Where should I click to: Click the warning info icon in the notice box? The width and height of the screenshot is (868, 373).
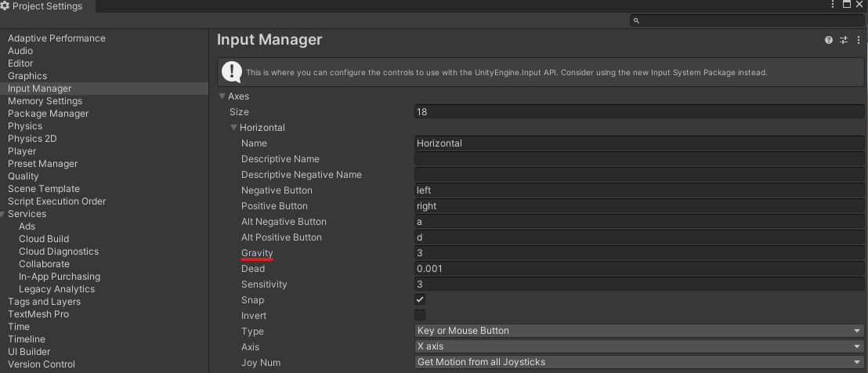231,72
